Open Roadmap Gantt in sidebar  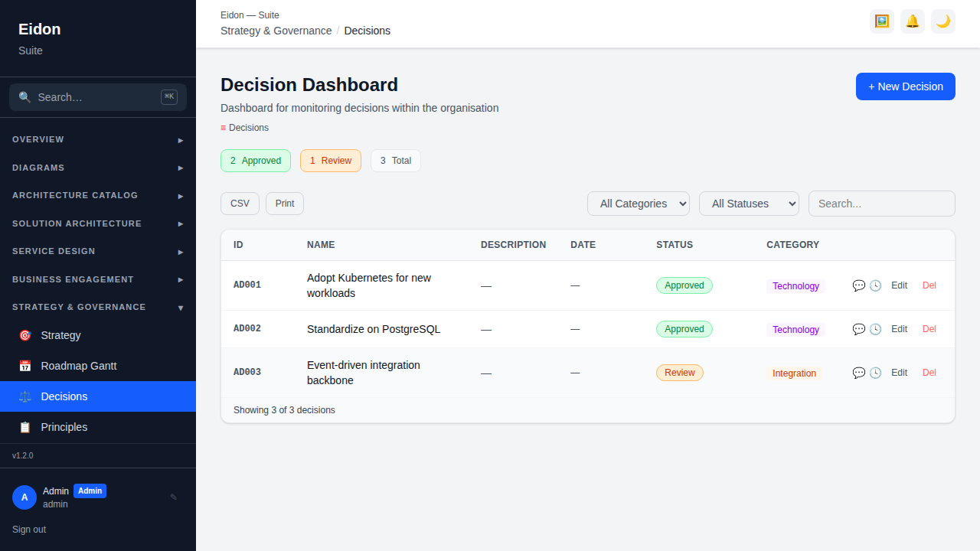coord(98,366)
